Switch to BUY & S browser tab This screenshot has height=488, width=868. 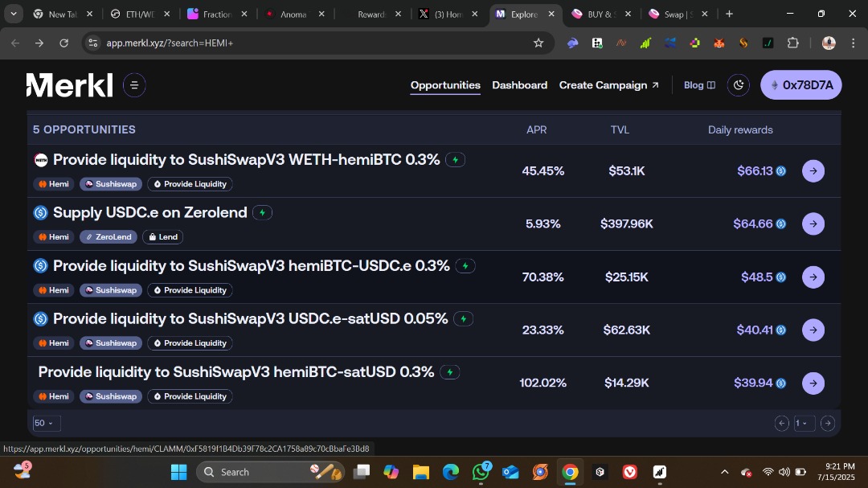(602, 14)
